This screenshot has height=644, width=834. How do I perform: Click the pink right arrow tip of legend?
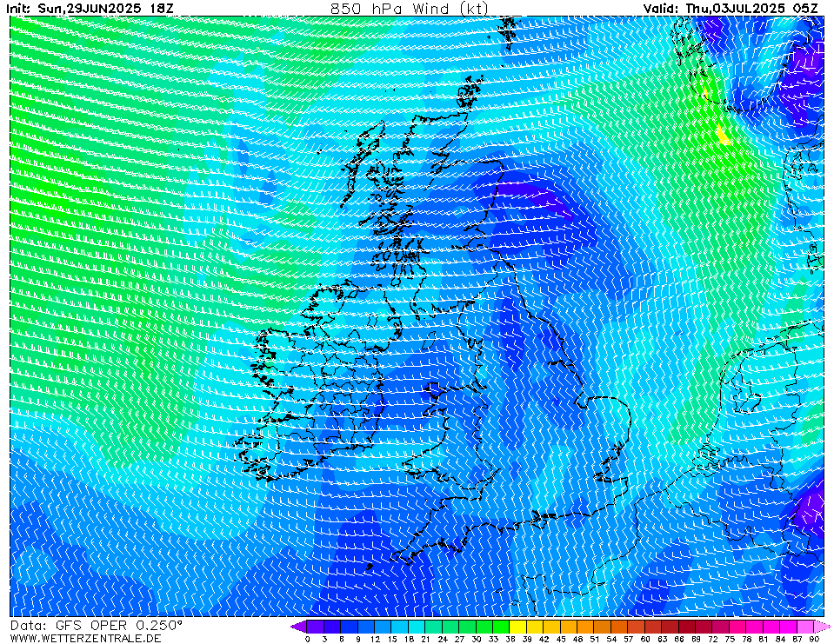[823, 626]
